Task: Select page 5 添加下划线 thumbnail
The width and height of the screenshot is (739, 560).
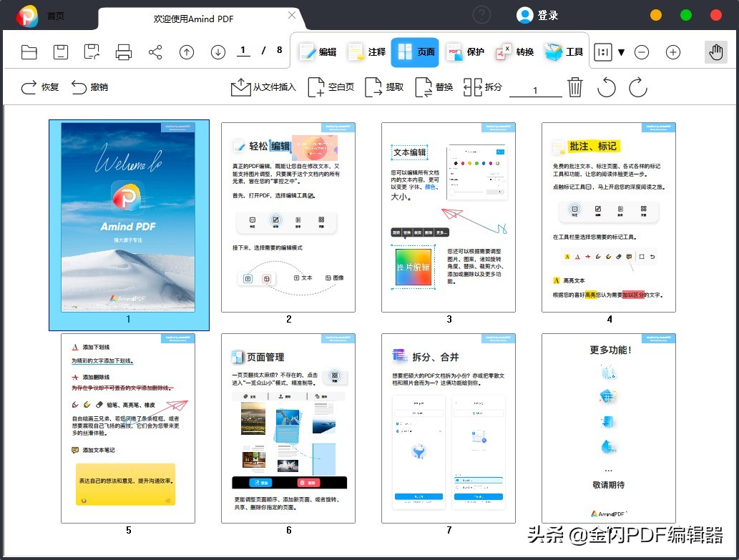Action: 128,428
